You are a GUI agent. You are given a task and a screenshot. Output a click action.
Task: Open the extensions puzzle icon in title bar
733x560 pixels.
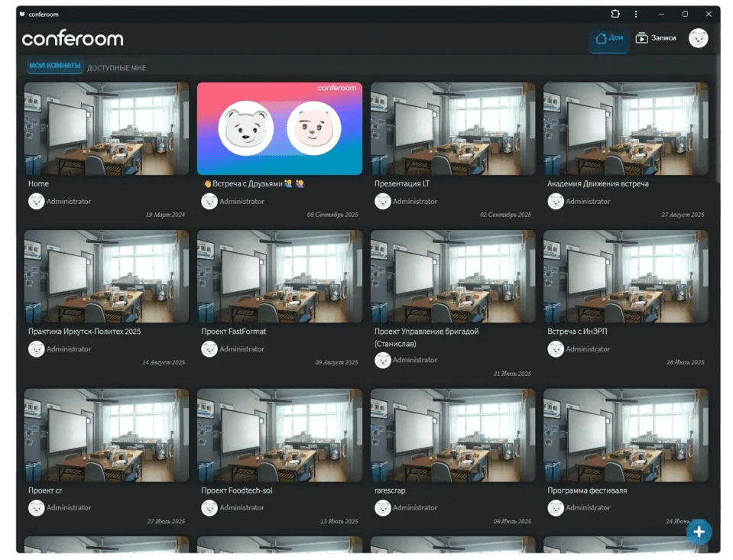pyautogui.click(x=615, y=14)
